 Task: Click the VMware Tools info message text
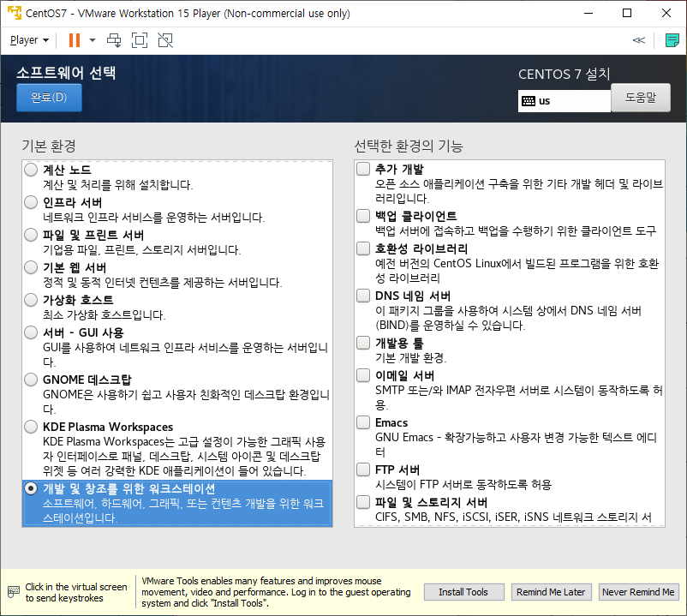[x=276, y=592]
